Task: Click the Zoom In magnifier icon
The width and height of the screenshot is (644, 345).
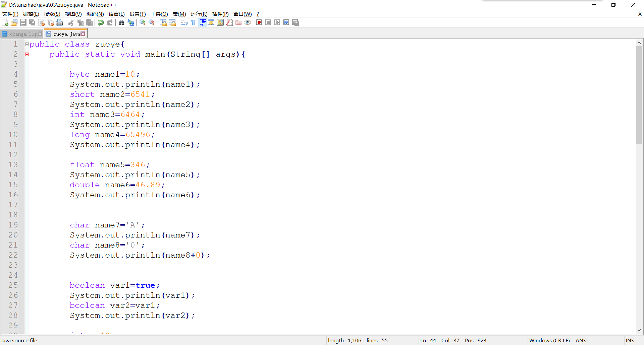Action: click(143, 22)
